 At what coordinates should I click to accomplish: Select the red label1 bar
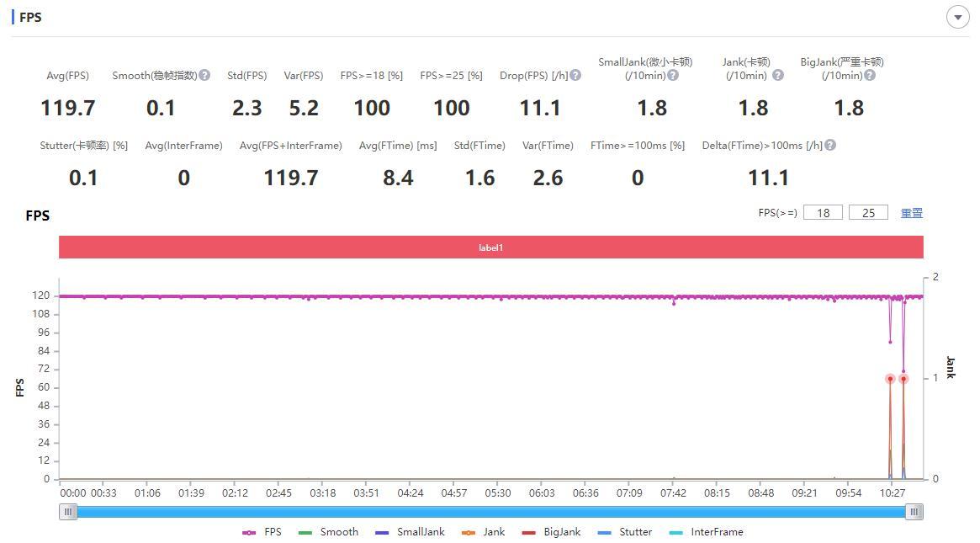490,248
